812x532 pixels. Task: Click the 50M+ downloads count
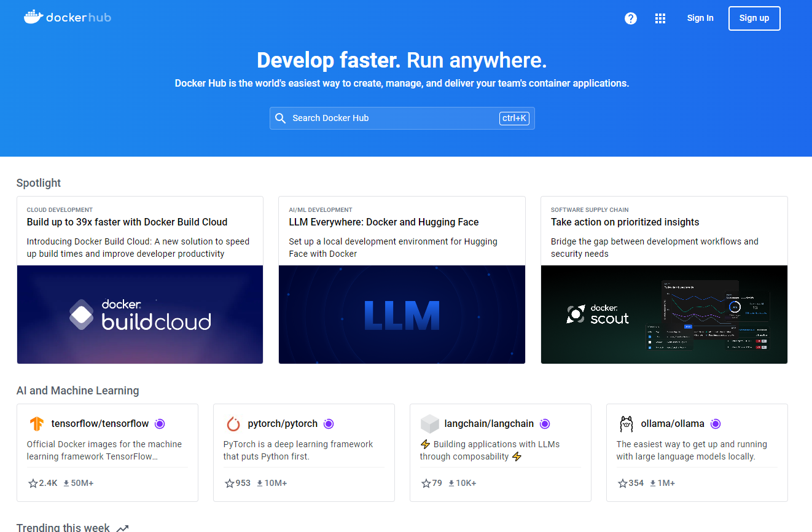[x=82, y=483]
